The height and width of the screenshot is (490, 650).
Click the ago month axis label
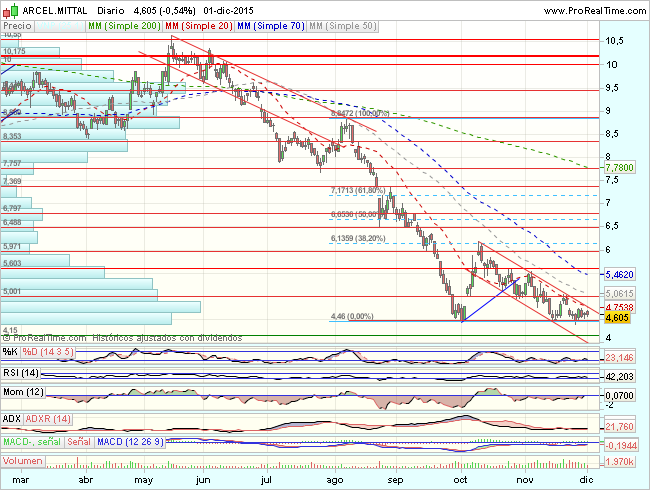click(335, 480)
